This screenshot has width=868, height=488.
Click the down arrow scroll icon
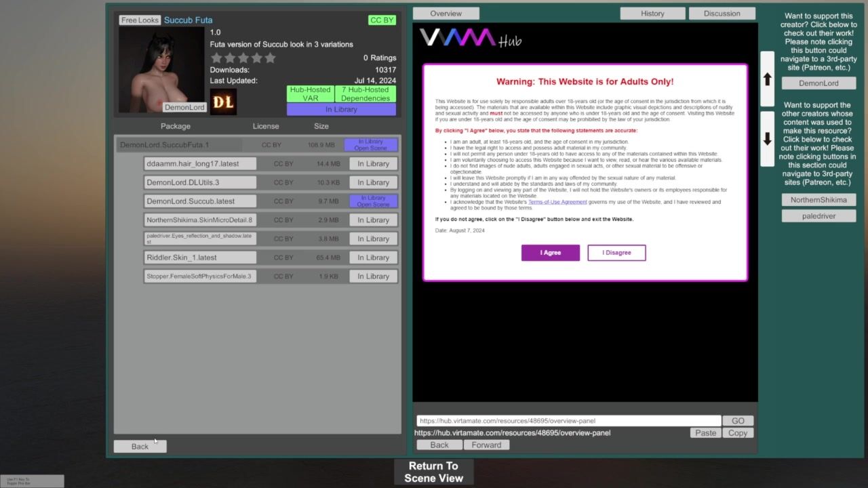767,139
